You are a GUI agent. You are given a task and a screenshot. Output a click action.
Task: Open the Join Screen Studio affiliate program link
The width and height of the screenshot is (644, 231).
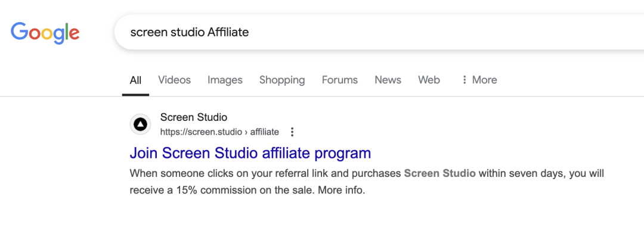250,153
